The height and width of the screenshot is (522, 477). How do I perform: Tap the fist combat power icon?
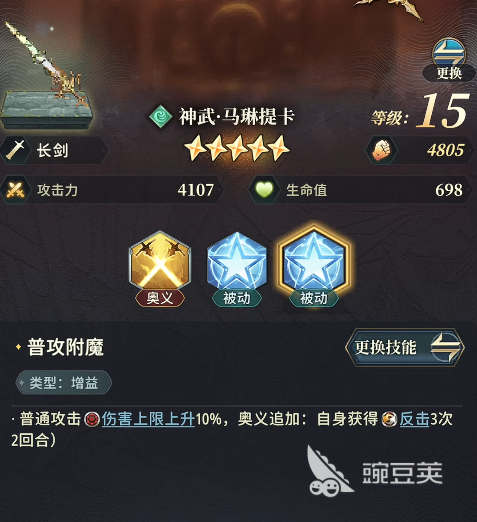[x=381, y=150]
